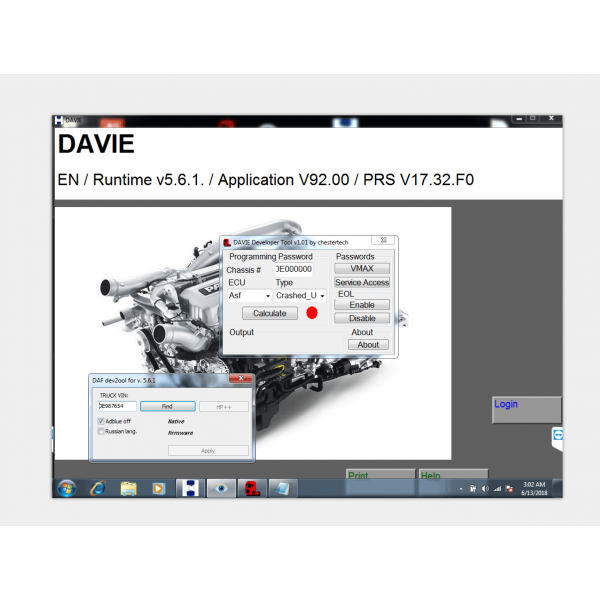Click the 'Output' label in Developer Tool
Screen dimensions: 600x600
click(x=241, y=333)
